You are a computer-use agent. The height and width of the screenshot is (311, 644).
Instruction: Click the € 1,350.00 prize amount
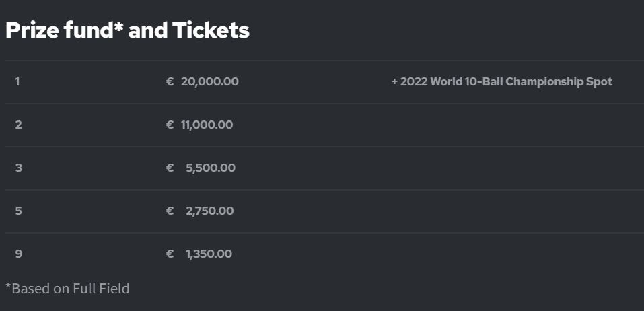coord(199,254)
